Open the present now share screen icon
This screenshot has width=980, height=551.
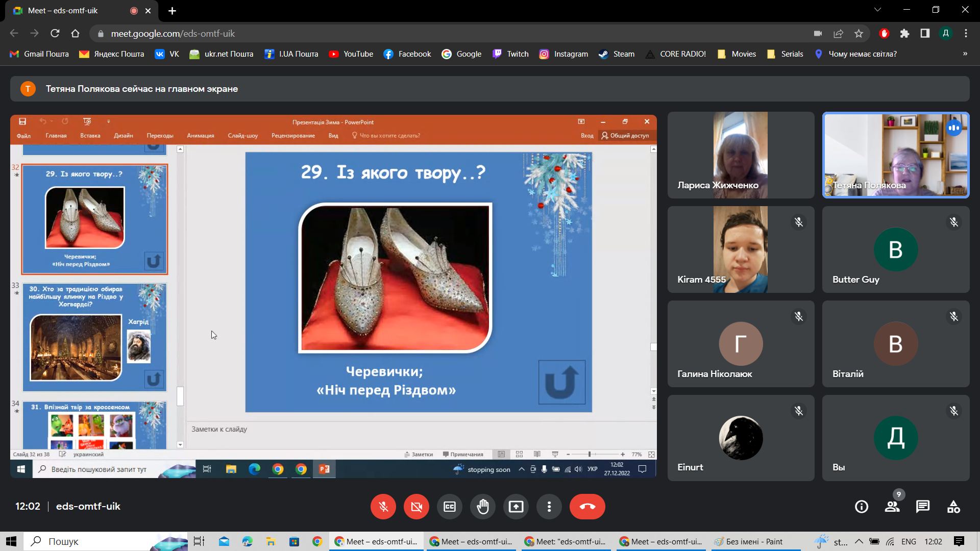516,507
